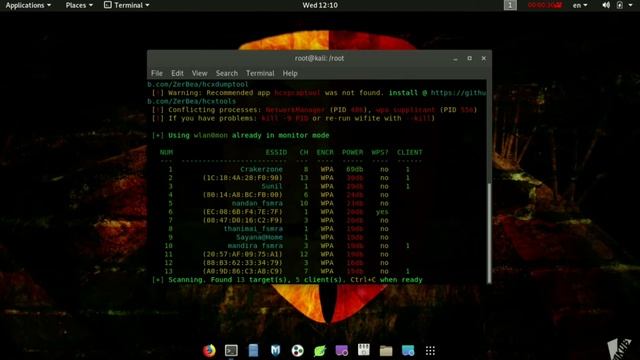
Task: Open the Help menu in the terminal
Action: coord(290,73)
